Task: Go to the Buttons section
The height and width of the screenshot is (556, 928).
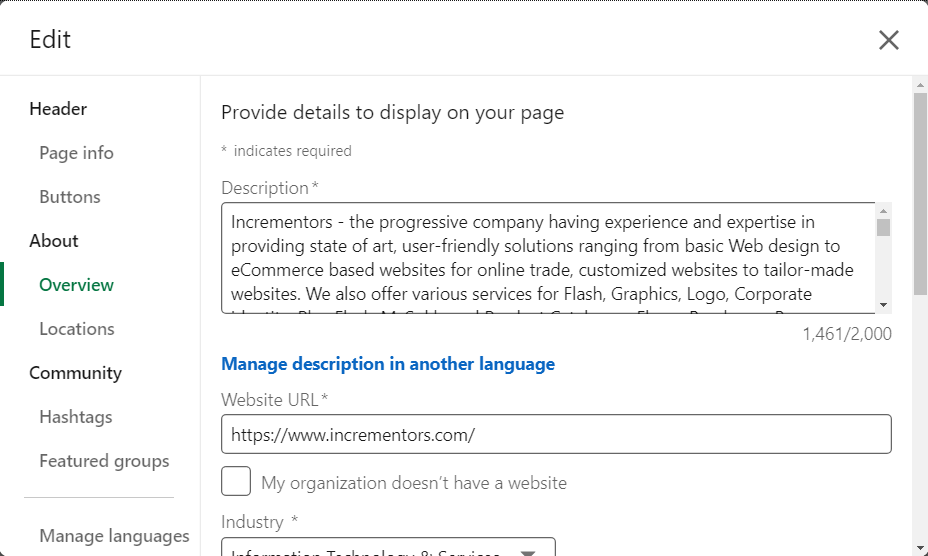Action: pyautogui.click(x=70, y=197)
